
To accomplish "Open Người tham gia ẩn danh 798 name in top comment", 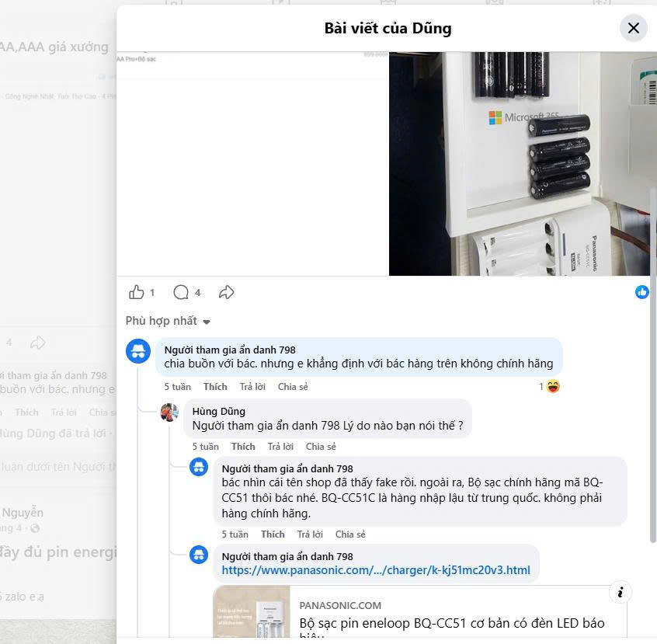I will pyautogui.click(x=230, y=350).
